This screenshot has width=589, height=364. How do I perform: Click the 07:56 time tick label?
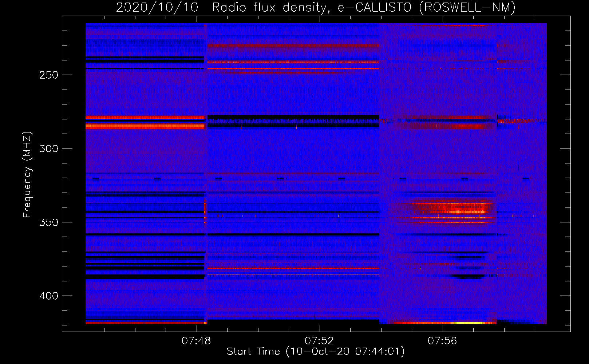(x=442, y=341)
